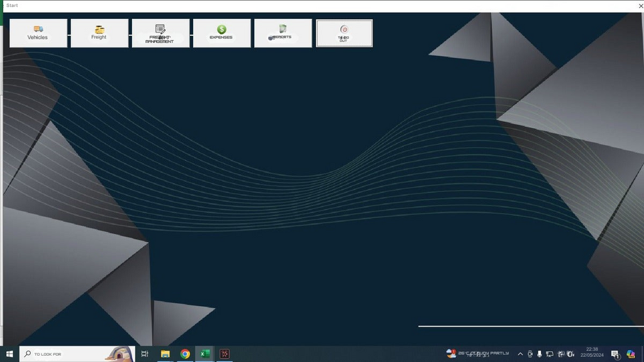Open Google Chrome from taskbar

click(x=185, y=354)
